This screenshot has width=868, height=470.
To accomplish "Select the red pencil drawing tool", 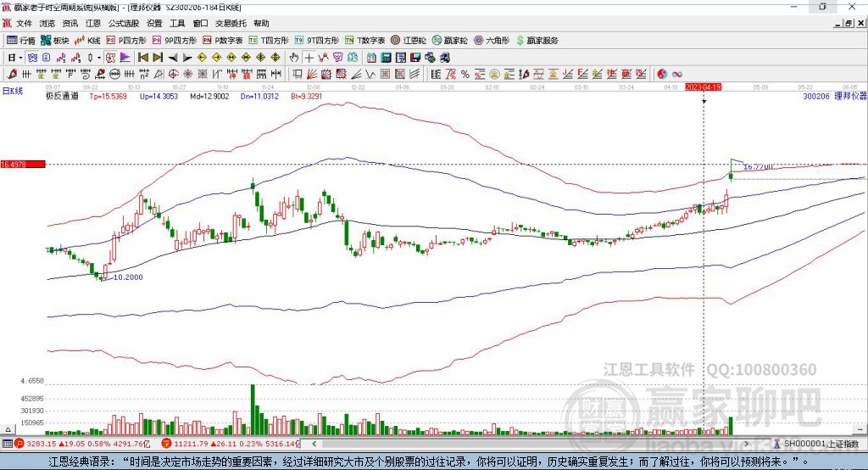I will pyautogui.click(x=12, y=74).
